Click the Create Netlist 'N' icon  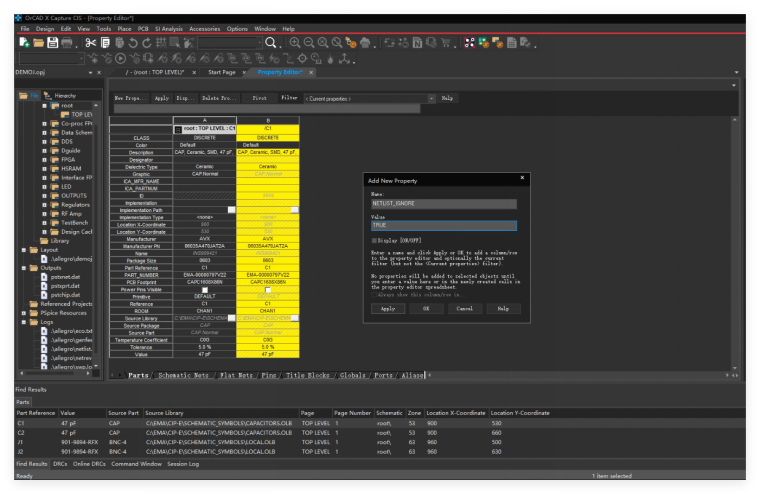pos(417,43)
